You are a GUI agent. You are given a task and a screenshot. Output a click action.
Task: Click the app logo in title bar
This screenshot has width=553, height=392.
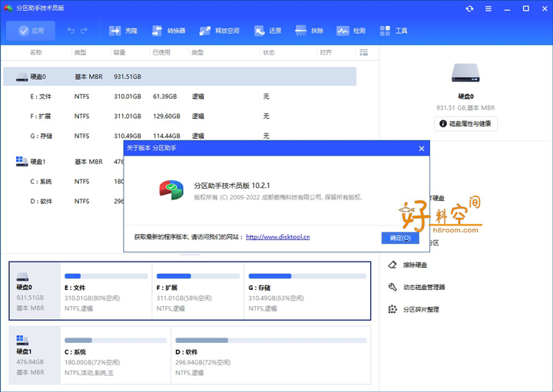pyautogui.click(x=8, y=8)
